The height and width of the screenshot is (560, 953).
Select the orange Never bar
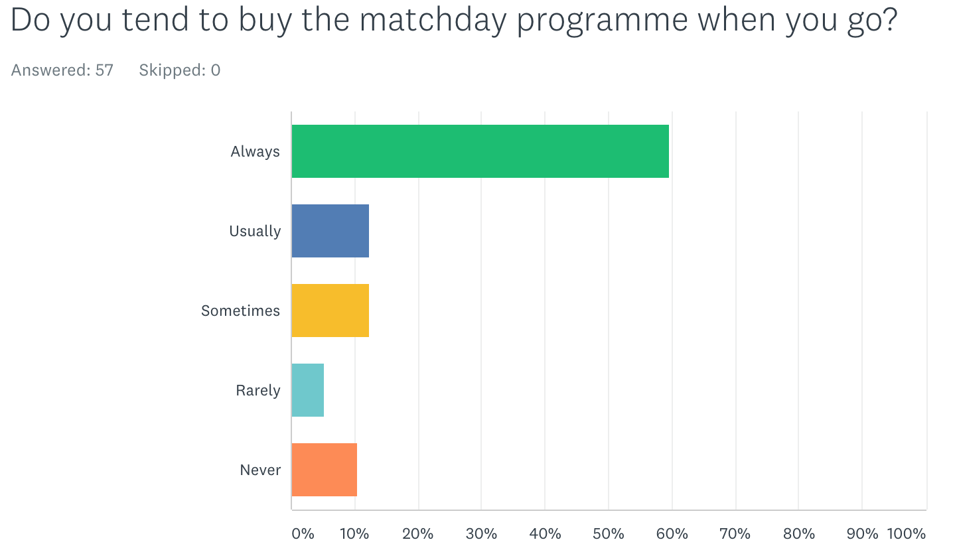tap(324, 470)
